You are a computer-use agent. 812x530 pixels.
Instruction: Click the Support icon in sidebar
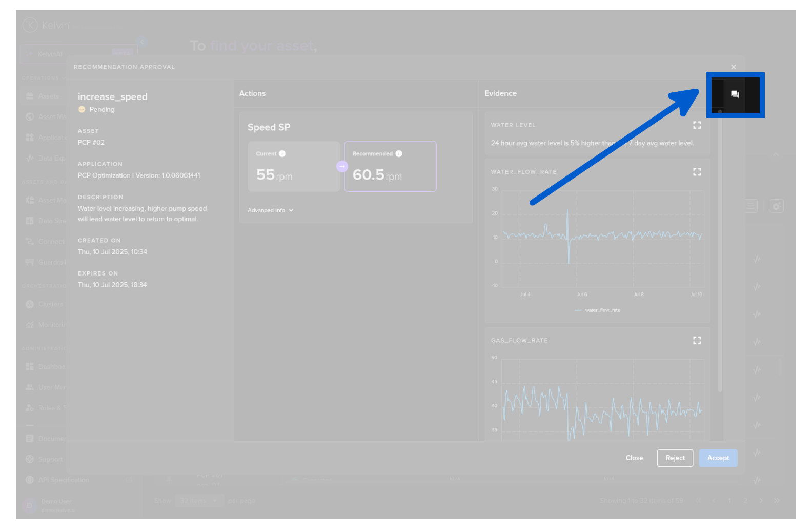pos(30,459)
